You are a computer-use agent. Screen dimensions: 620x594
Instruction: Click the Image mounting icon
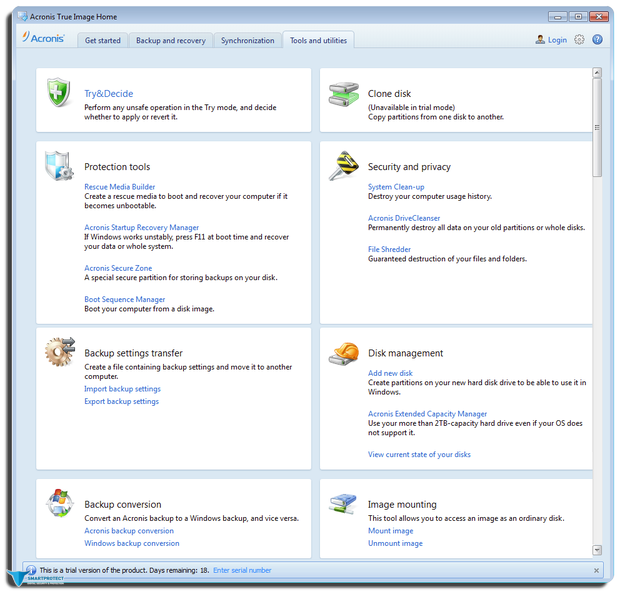pos(343,503)
